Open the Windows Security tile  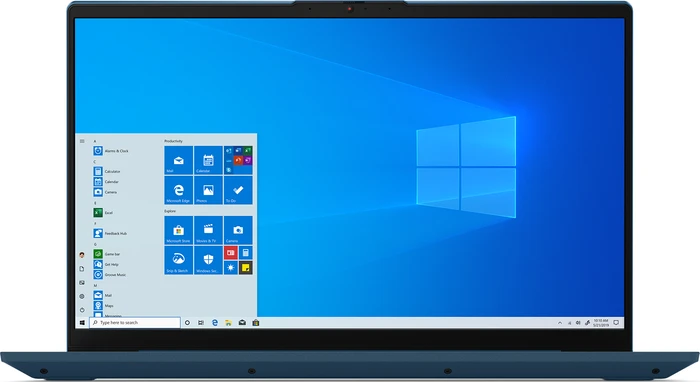(208, 260)
